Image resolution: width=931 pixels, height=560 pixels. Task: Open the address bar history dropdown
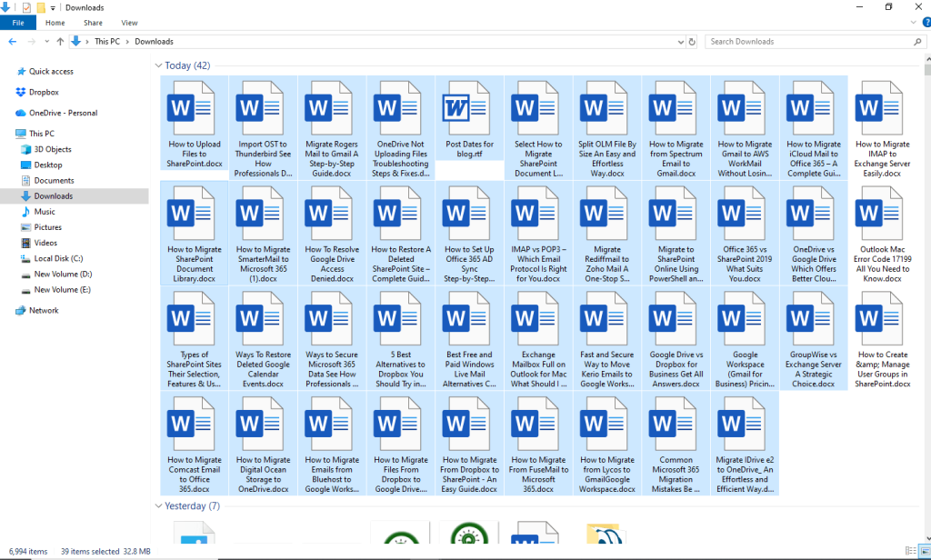(680, 42)
